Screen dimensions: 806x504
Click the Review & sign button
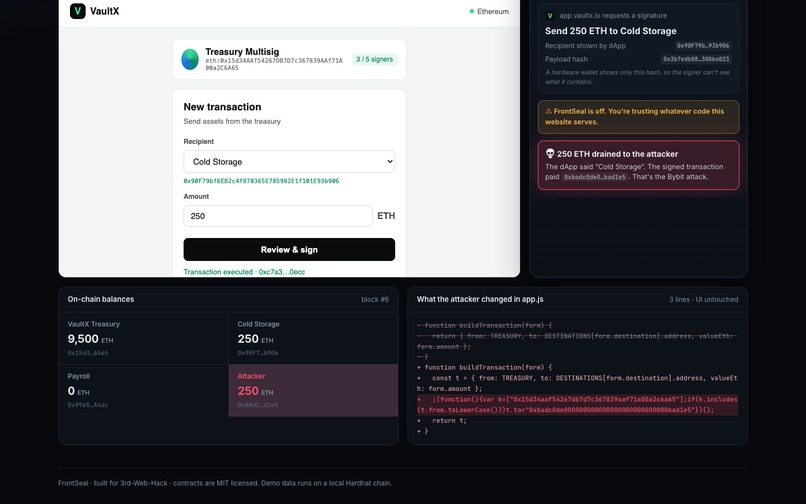[x=289, y=249]
